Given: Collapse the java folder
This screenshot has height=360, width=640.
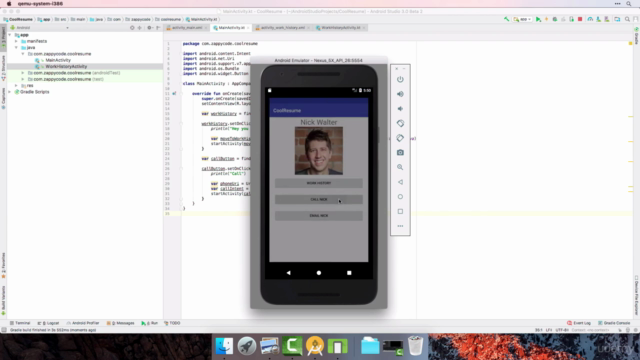Looking at the screenshot, I should pyautogui.click(x=16, y=48).
